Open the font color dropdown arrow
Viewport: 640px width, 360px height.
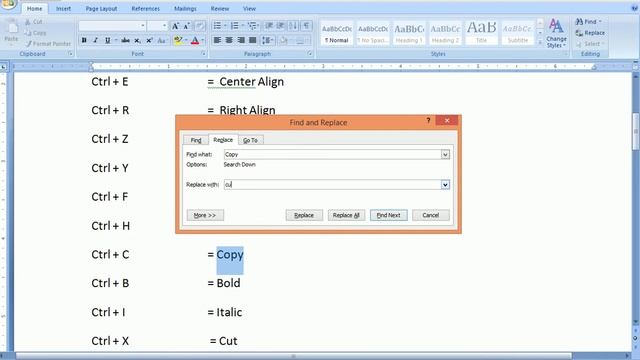coord(202,40)
